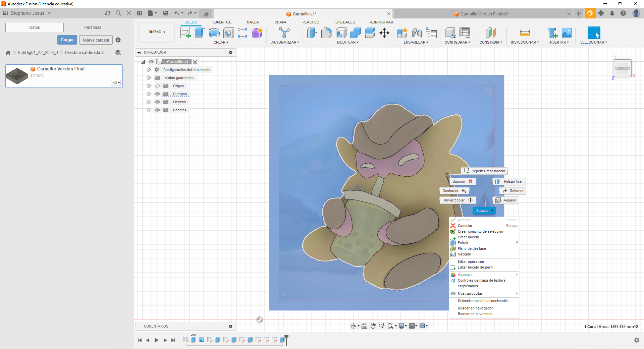Select the Joint tool icon
Viewport: 644px width, 349px height.
tap(417, 33)
